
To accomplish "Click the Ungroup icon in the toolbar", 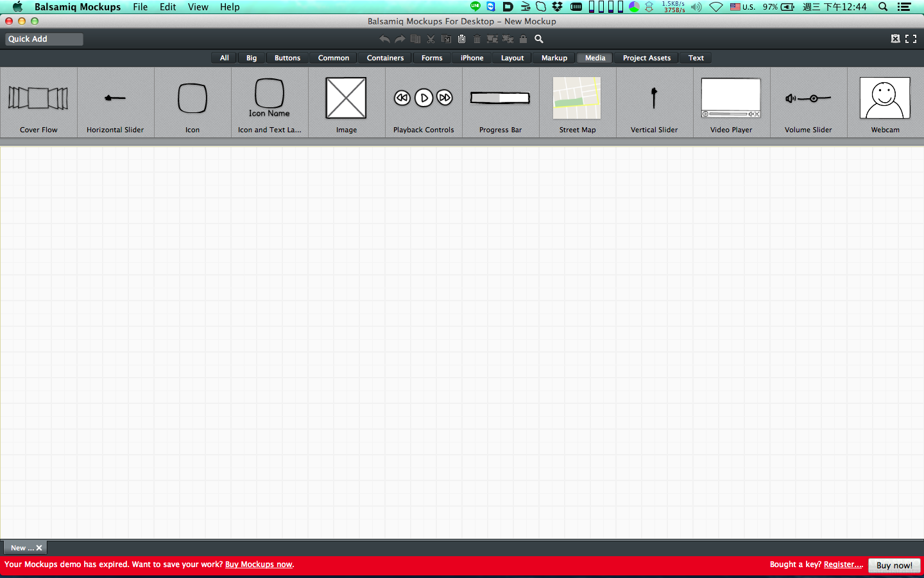I will (x=508, y=39).
